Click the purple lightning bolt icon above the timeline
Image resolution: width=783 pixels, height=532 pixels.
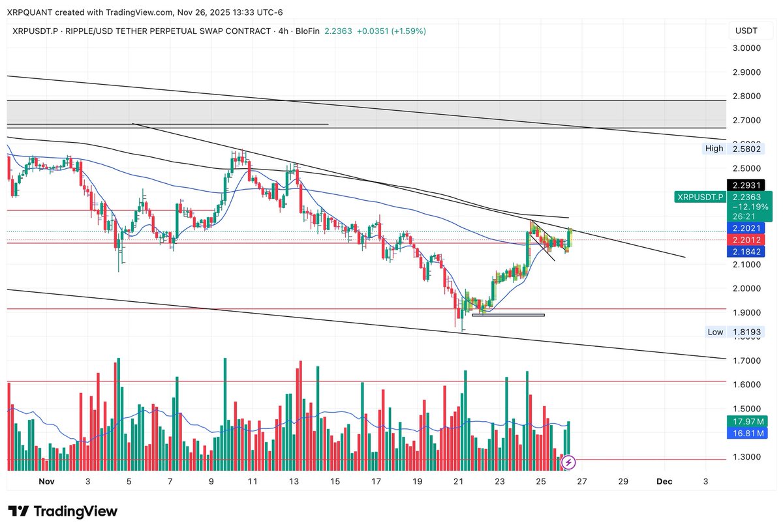[569, 463]
